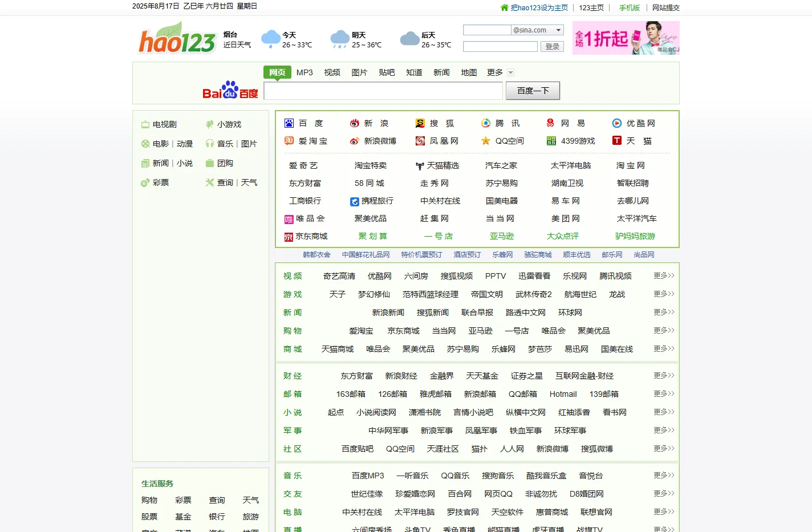Click the email username input field

click(x=487, y=30)
